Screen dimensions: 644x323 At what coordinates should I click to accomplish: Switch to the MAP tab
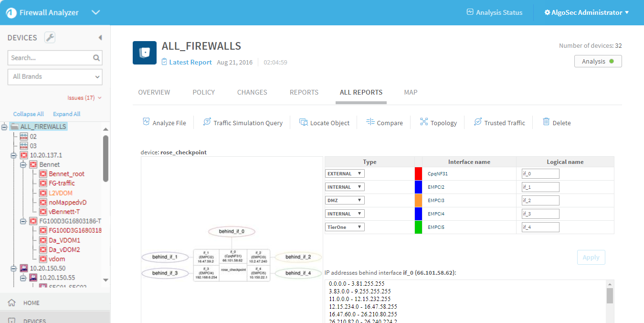(x=411, y=92)
